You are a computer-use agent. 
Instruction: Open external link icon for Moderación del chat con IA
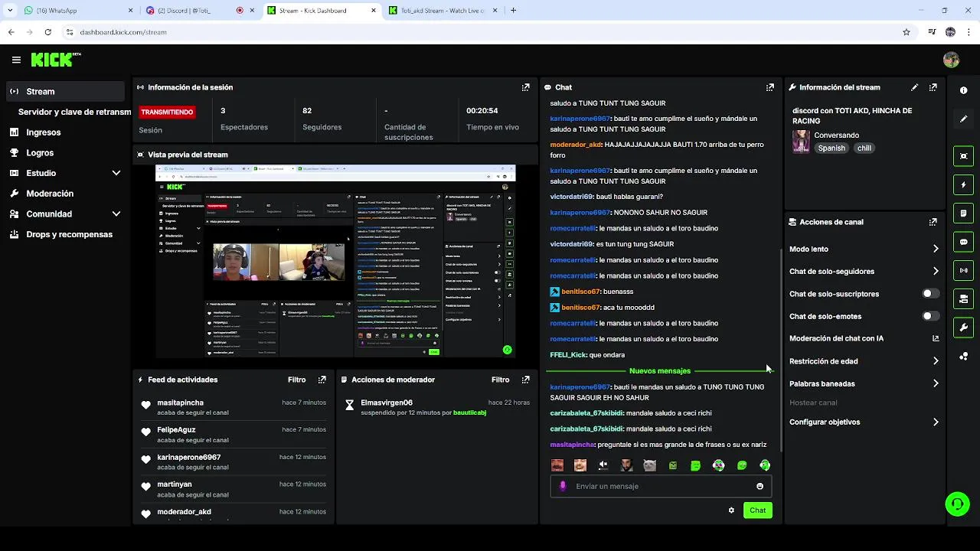click(x=936, y=338)
